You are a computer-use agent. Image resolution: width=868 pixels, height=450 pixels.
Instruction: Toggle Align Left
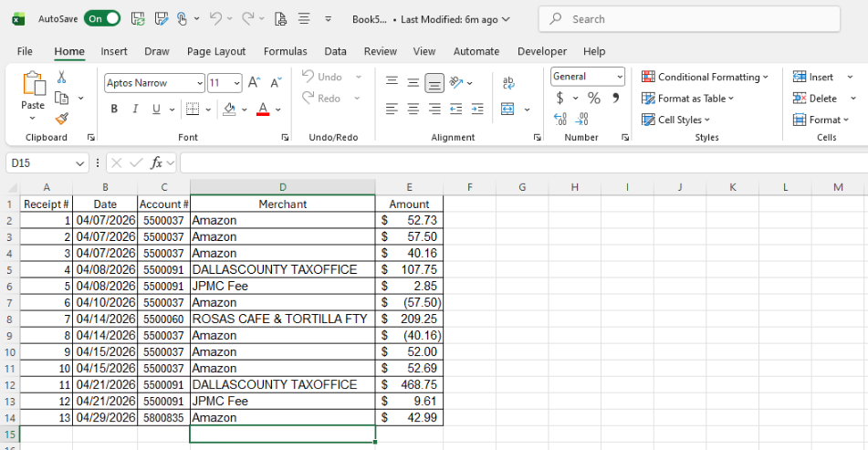392,109
